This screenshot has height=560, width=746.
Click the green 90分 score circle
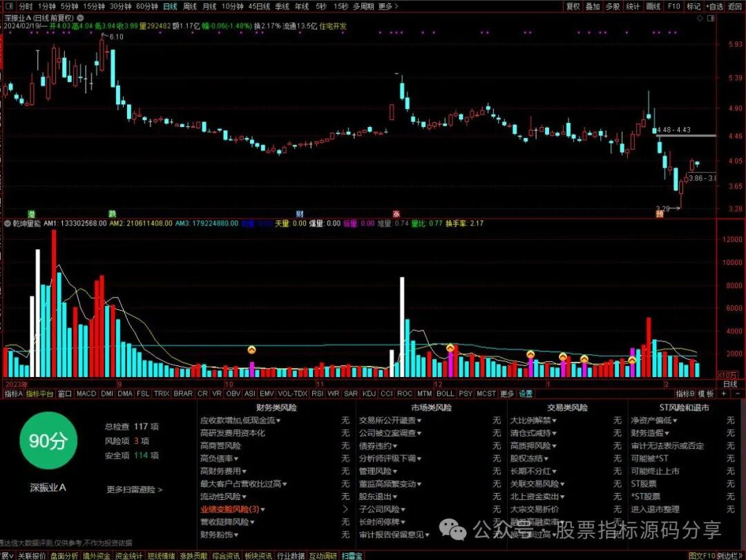48,441
